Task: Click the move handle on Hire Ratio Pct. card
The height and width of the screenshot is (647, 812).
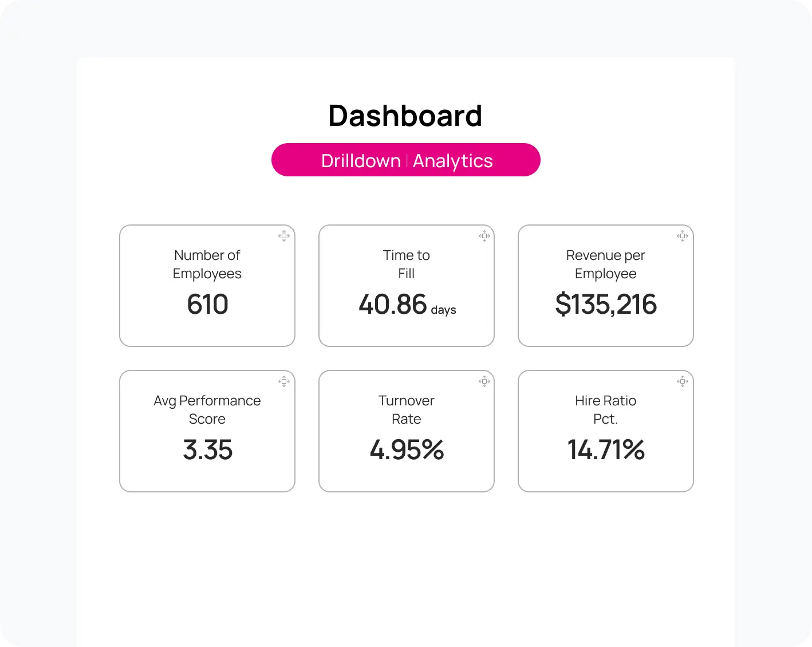Action: (683, 381)
